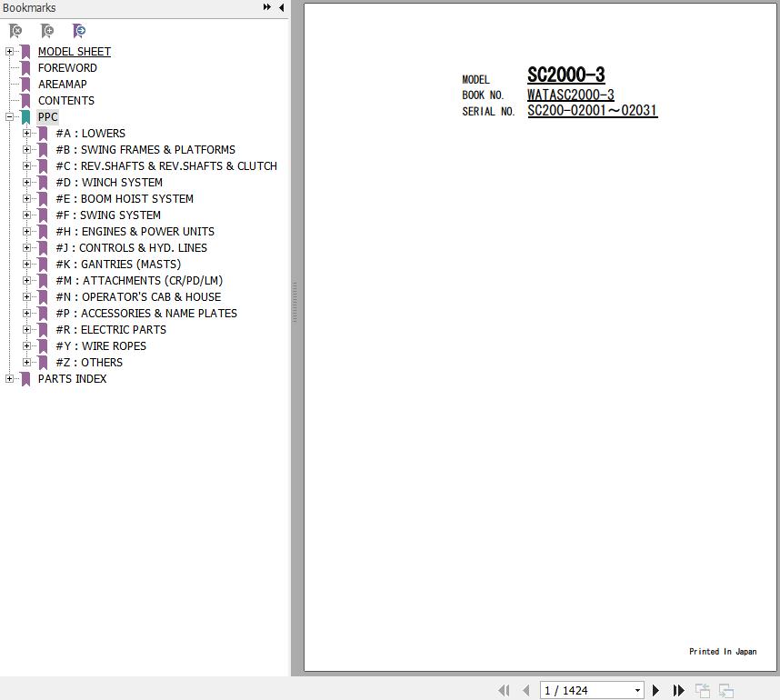780x700 pixels.
Task: Select #A : LOWERS bookmark text
Action: (91, 134)
